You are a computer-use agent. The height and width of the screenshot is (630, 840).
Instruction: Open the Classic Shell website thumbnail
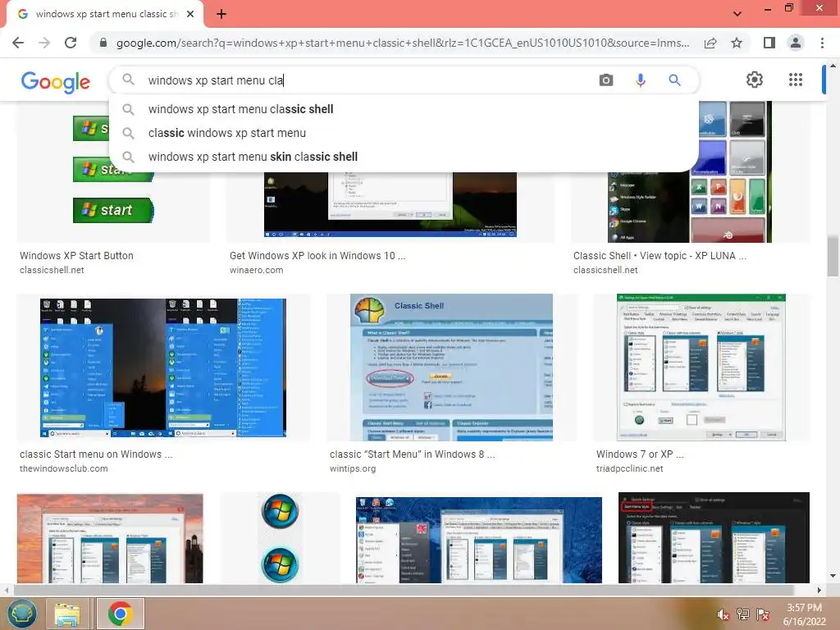[x=452, y=367]
